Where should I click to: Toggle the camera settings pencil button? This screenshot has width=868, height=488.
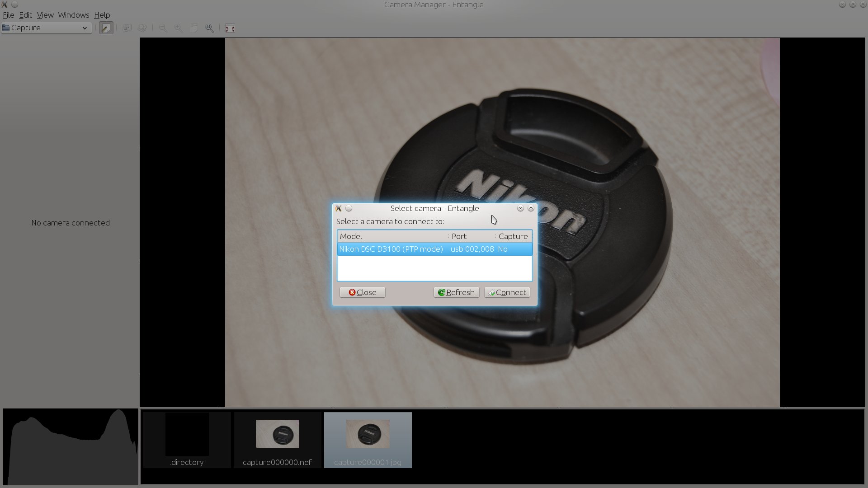point(106,28)
